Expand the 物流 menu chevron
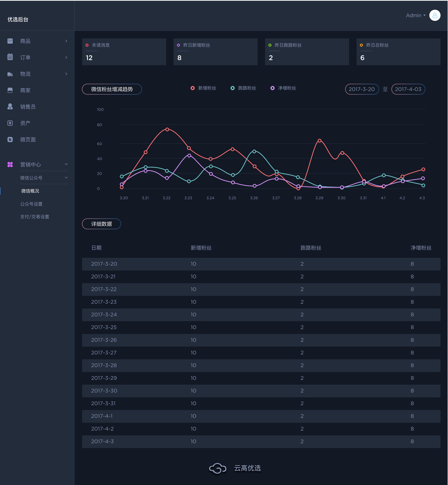Screen dimensions: 448x485 (66, 74)
